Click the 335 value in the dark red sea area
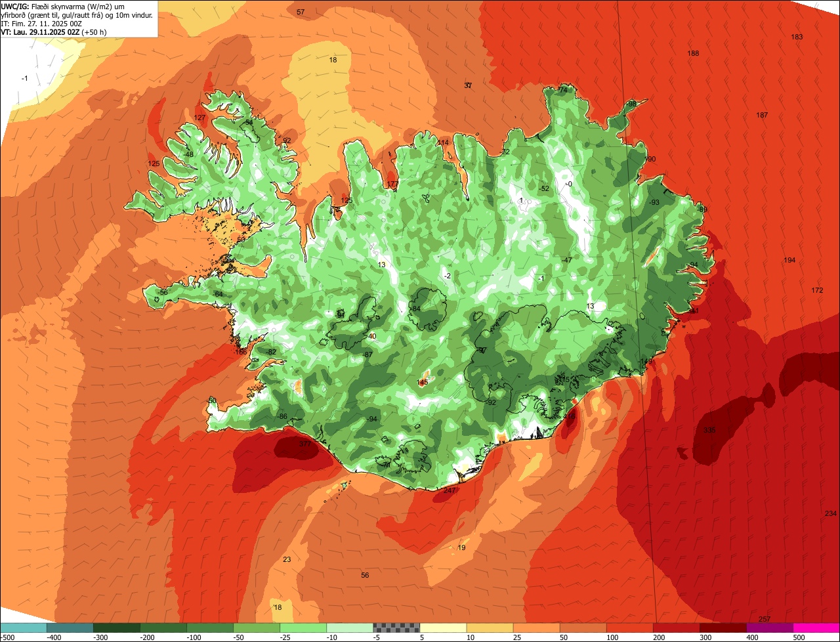This screenshot has width=840, height=642. tap(709, 431)
